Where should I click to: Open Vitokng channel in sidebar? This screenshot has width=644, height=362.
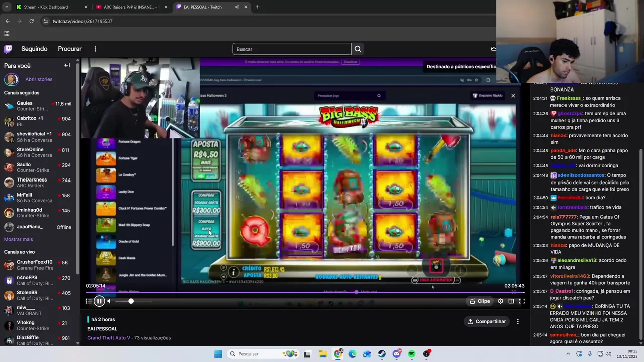(x=39, y=325)
